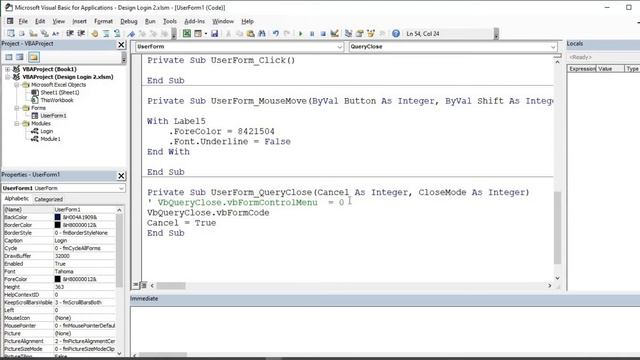Image resolution: width=640 pixels, height=360 pixels.
Task: Paste from clipboard in toolbar
Action: pos(251,33)
